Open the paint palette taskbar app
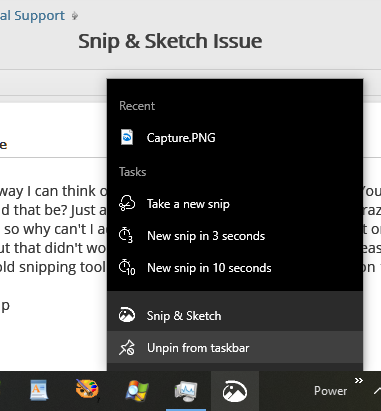The image size is (381, 411). [87, 389]
